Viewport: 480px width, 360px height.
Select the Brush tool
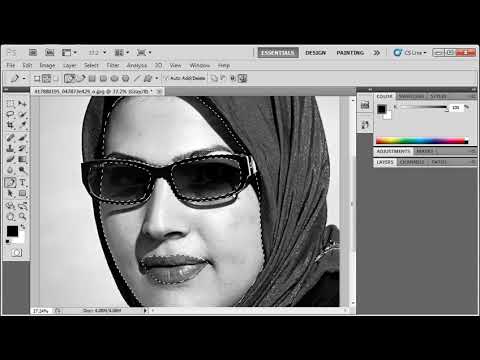coord(22,137)
